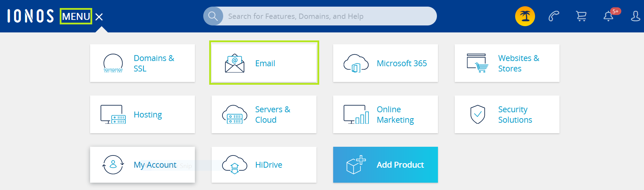Open Online Marketing tile
Viewport: 644px width, 190px height.
[385, 114]
